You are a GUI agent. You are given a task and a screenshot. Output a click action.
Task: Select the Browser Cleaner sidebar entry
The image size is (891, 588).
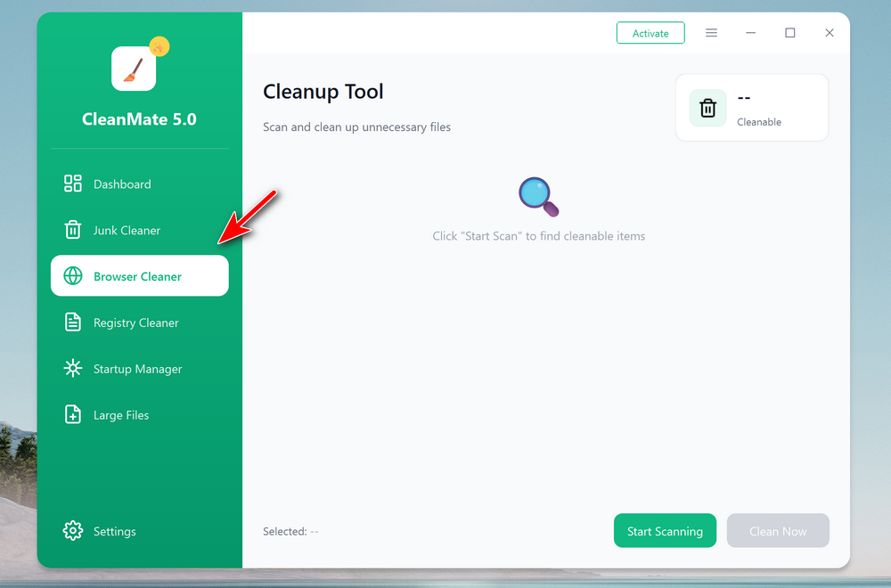click(x=138, y=276)
